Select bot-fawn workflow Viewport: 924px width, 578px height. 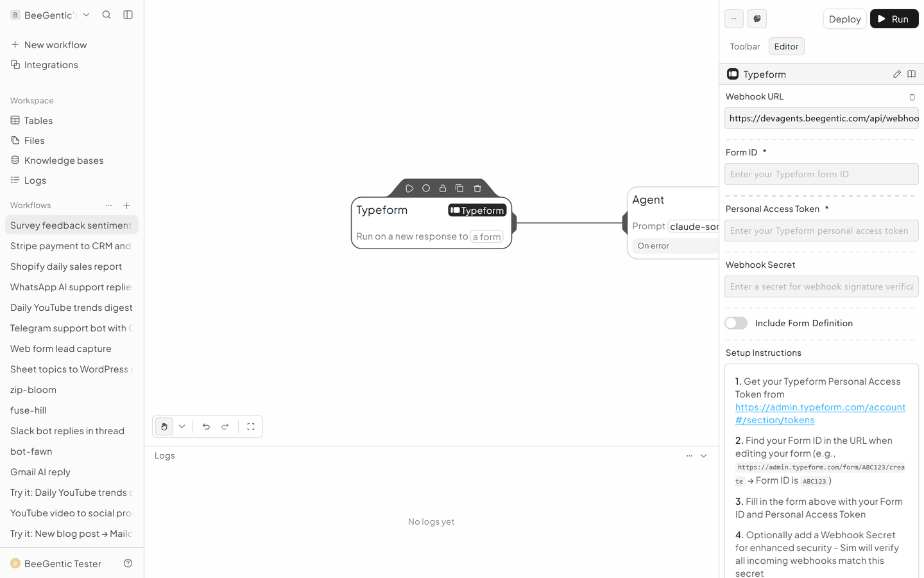pos(72,451)
